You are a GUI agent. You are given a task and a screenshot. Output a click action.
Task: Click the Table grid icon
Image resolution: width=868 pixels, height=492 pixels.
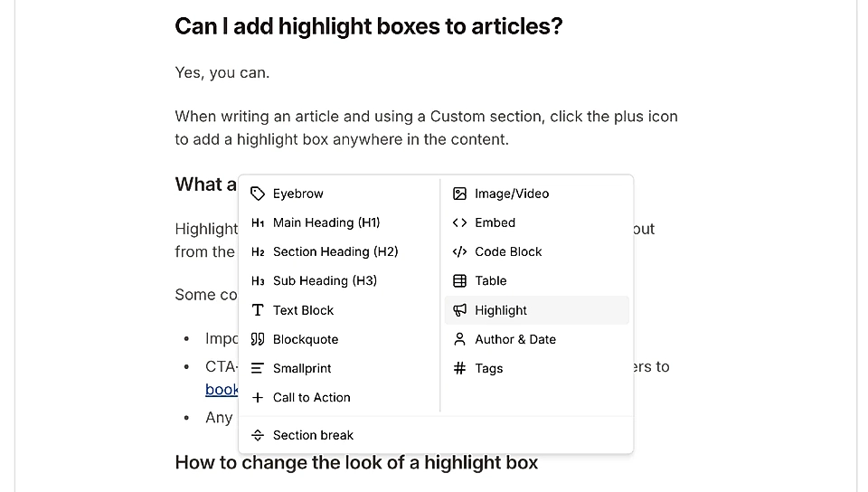[x=459, y=280]
